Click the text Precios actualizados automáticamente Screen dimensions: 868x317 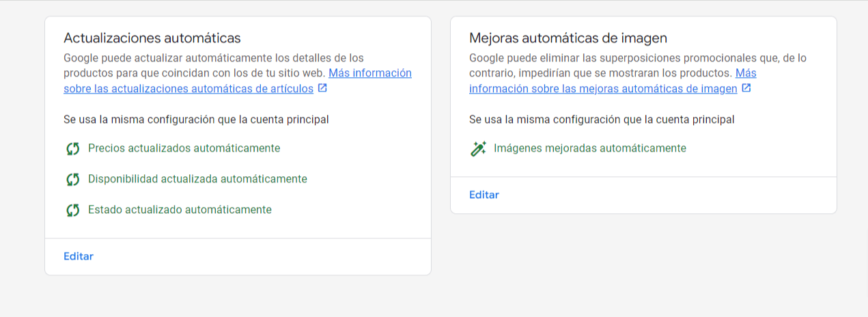point(184,148)
